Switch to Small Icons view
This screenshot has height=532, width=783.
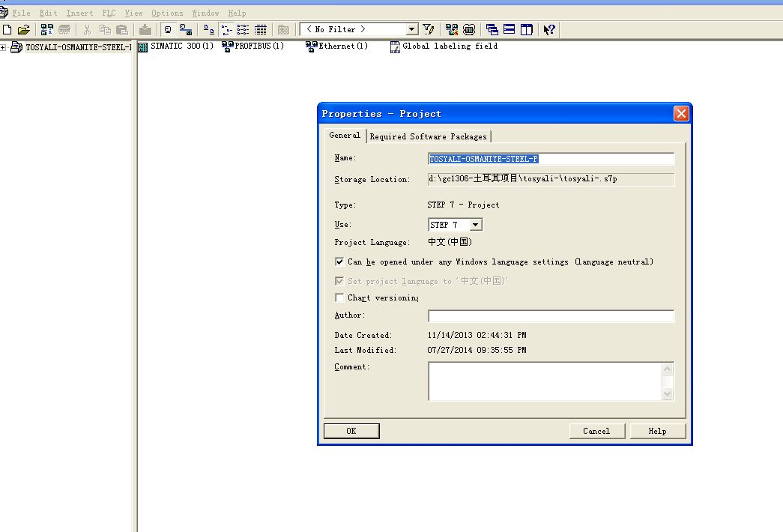pos(226,29)
